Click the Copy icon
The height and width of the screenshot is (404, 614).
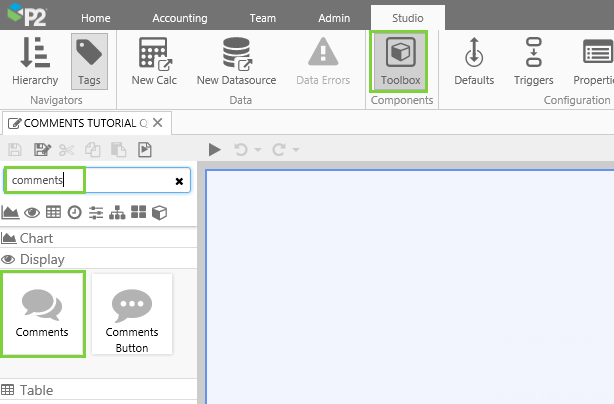(x=93, y=150)
